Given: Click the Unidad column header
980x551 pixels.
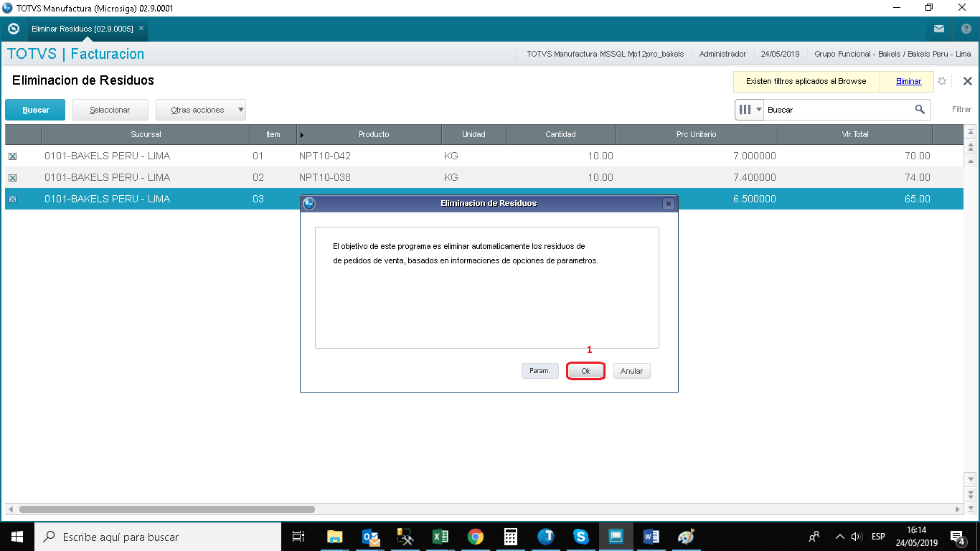Looking at the screenshot, I should pos(473,134).
